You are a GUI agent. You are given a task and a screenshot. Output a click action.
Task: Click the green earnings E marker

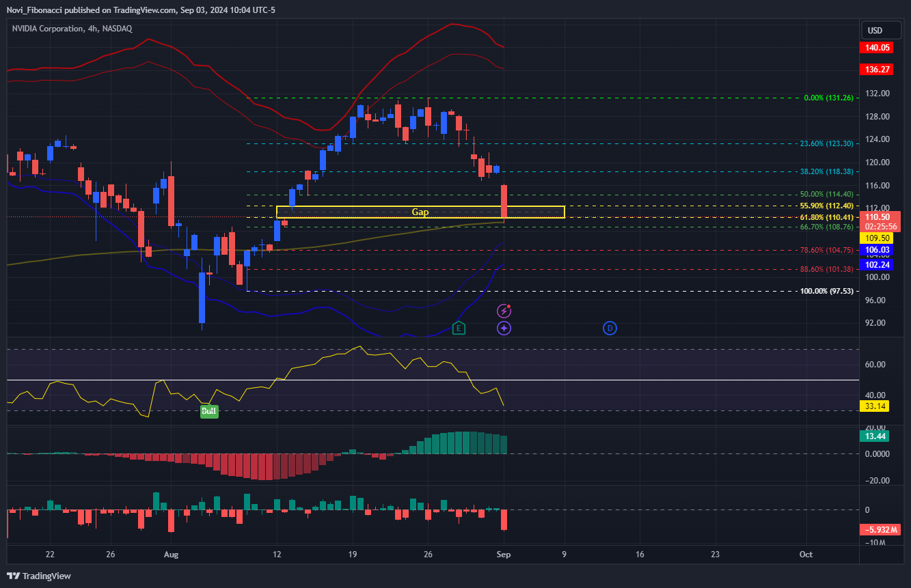[x=459, y=328]
